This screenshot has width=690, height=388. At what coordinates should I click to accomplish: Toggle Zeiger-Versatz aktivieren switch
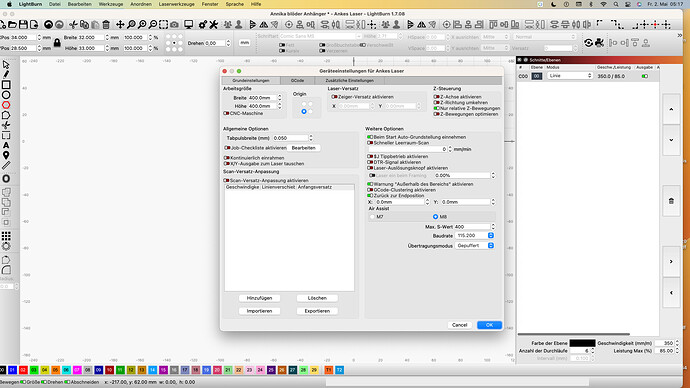pos(334,97)
